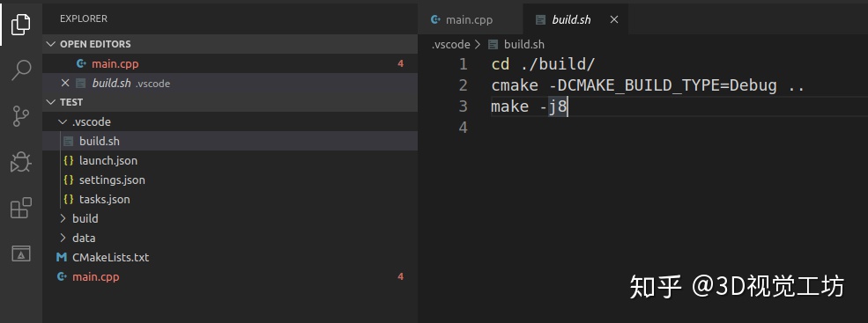Switch to the main.cpp editor tab
This screenshot has width=868, height=323.
(471, 20)
